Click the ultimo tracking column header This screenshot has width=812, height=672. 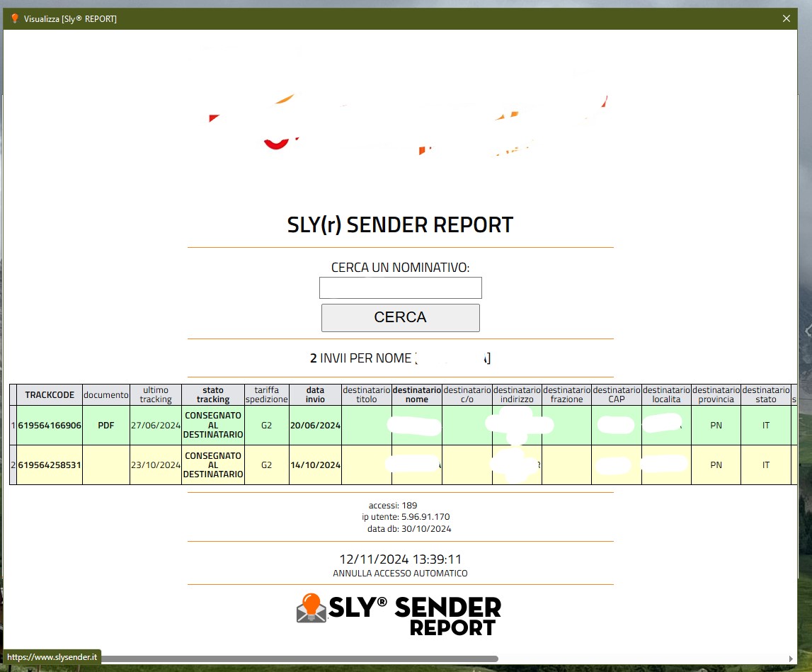pos(156,395)
